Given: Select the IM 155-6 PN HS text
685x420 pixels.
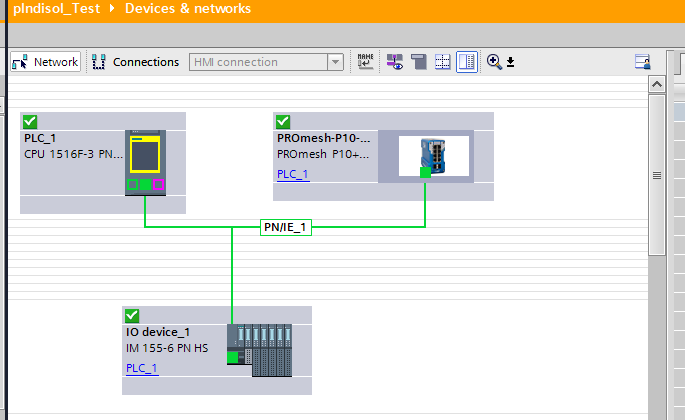Looking at the screenshot, I should point(167,348).
